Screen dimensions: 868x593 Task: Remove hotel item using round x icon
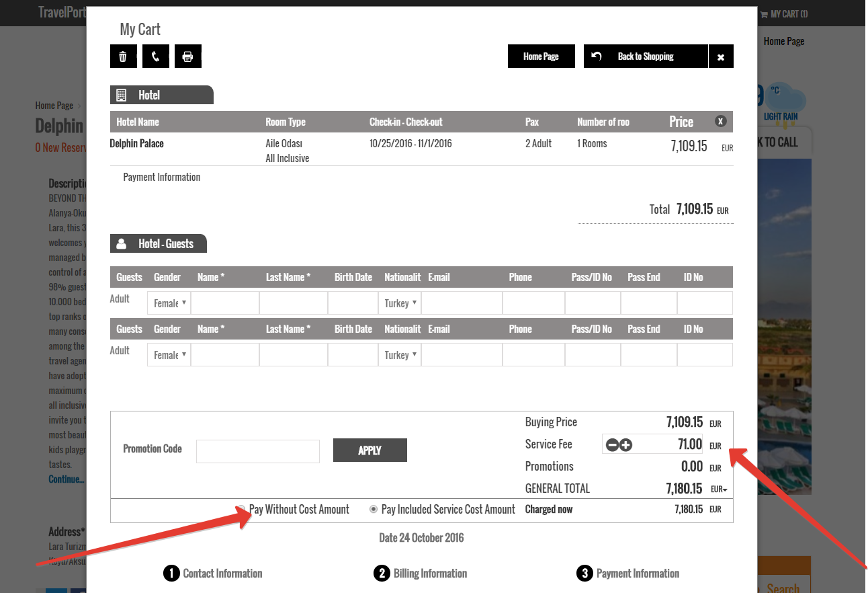(x=720, y=121)
